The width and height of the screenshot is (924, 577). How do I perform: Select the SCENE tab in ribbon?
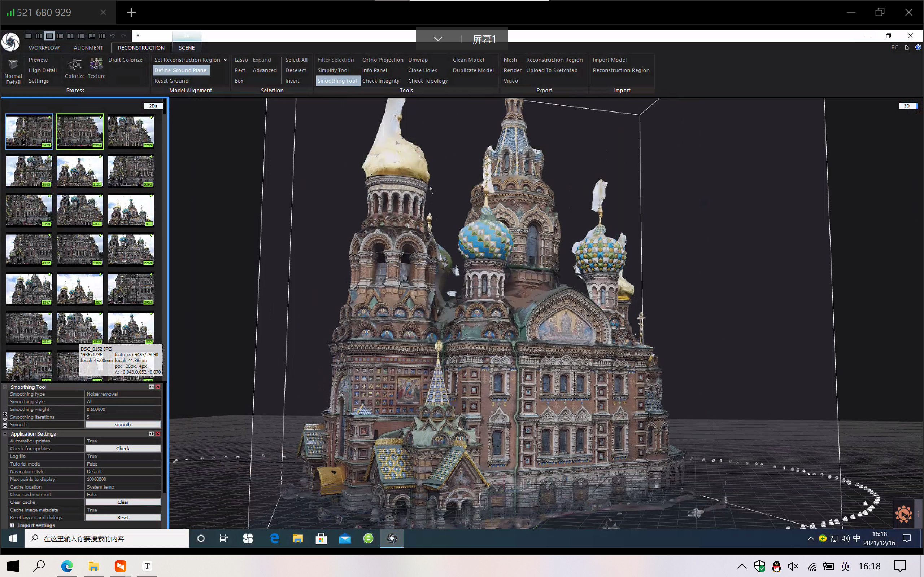pyautogui.click(x=186, y=47)
